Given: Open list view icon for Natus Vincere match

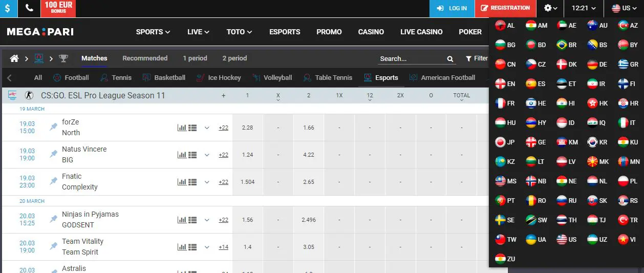Looking at the screenshot, I should pos(192,155).
